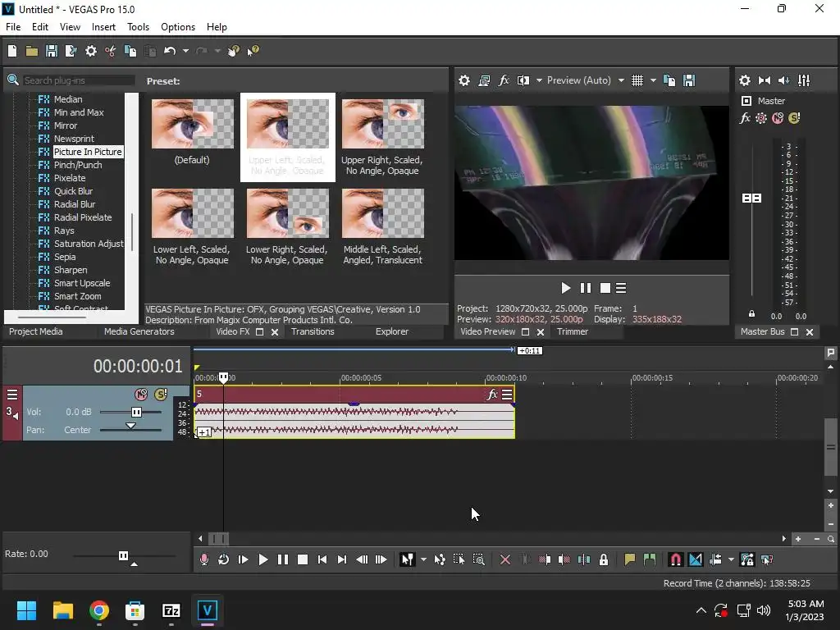The height and width of the screenshot is (630, 840).
Task: Open Video Output FX in the preview toolbar
Action: tap(504, 80)
